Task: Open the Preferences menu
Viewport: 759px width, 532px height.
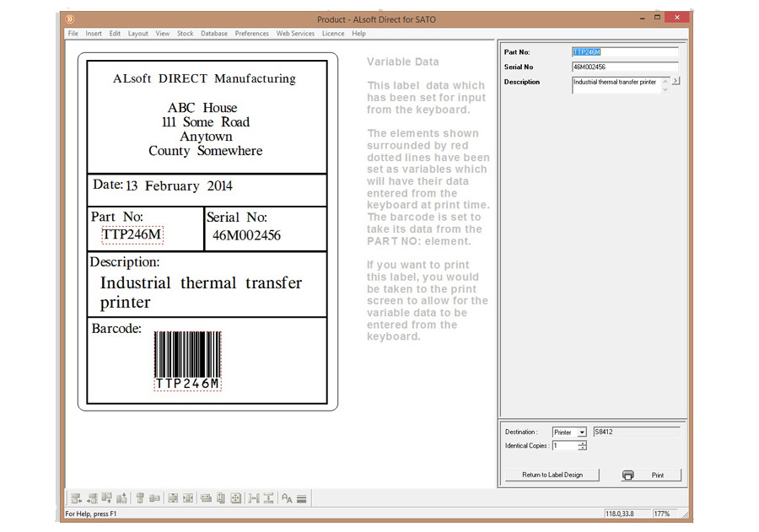Action: [x=251, y=34]
